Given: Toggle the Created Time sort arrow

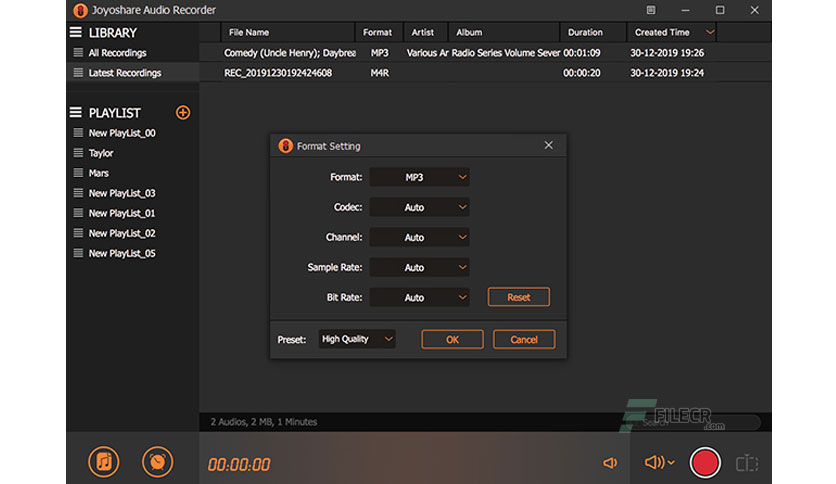Looking at the screenshot, I should click(710, 32).
